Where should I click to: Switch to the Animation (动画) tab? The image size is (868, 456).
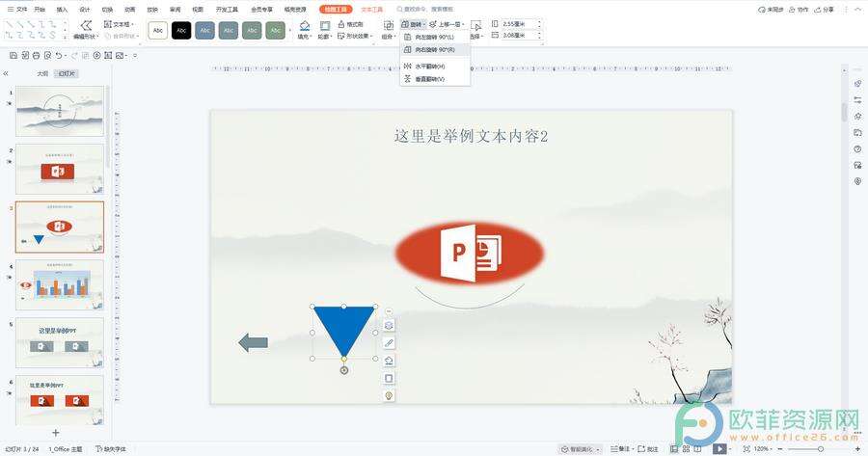click(129, 10)
